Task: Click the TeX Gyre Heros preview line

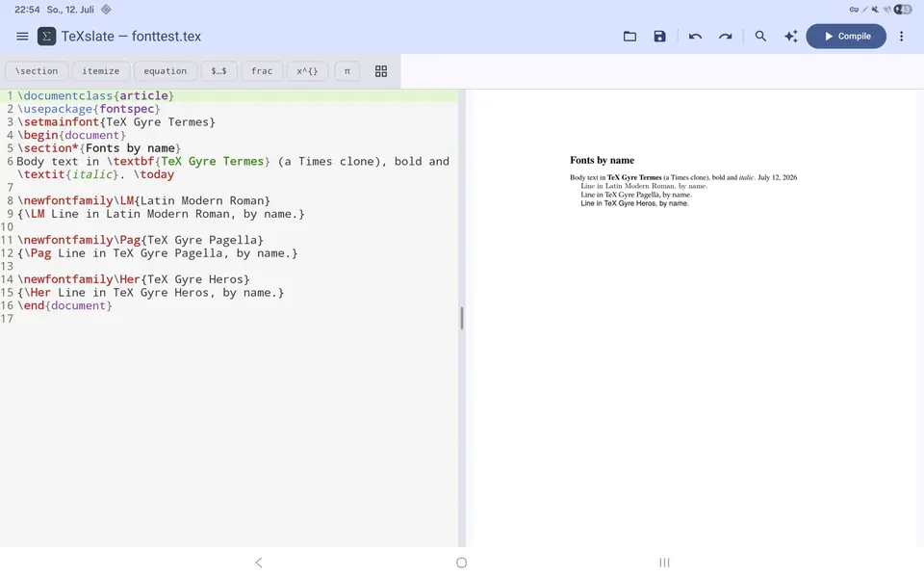Action: pyautogui.click(x=634, y=203)
